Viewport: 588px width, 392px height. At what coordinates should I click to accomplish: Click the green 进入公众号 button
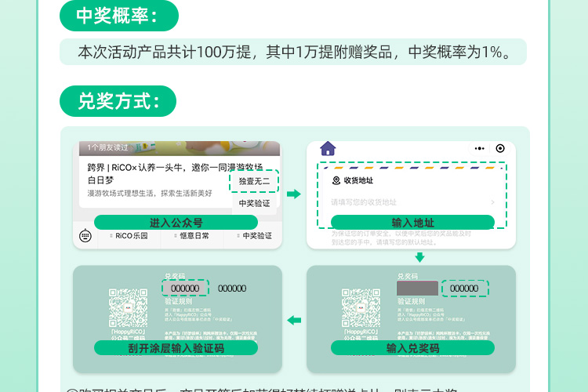(176, 223)
